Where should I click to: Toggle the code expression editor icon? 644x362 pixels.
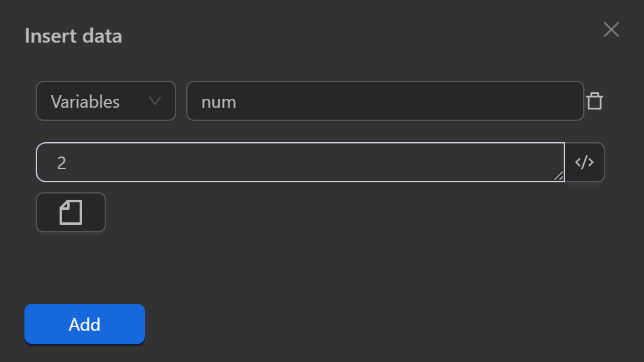pos(584,162)
